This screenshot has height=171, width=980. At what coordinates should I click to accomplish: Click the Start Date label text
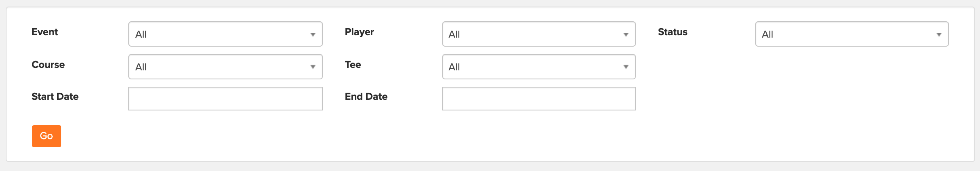(x=55, y=97)
